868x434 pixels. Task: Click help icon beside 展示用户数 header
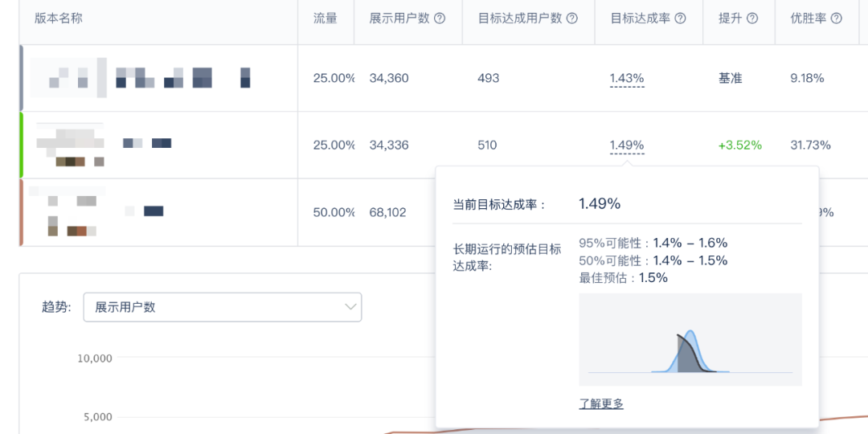coord(440,18)
